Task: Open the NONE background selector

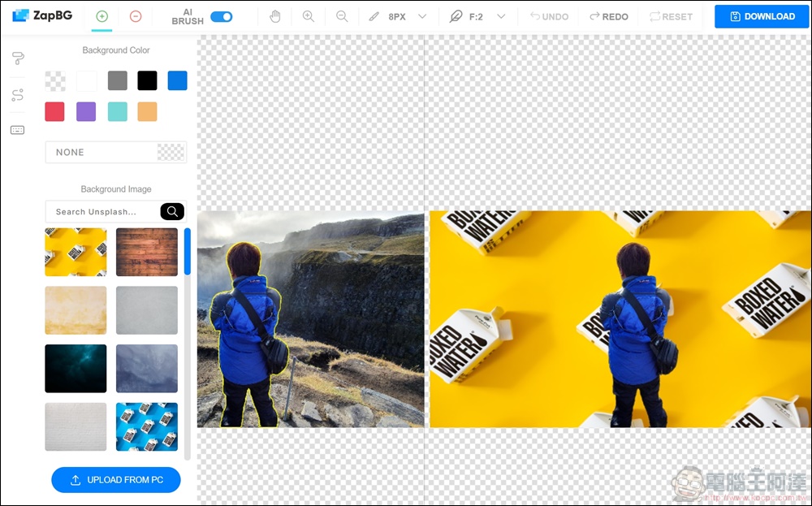Action: [115, 152]
